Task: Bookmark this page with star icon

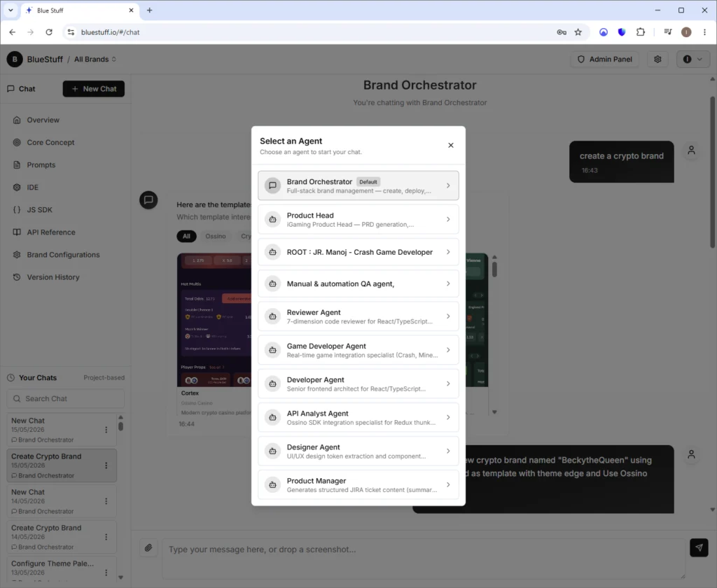Action: 578,32
